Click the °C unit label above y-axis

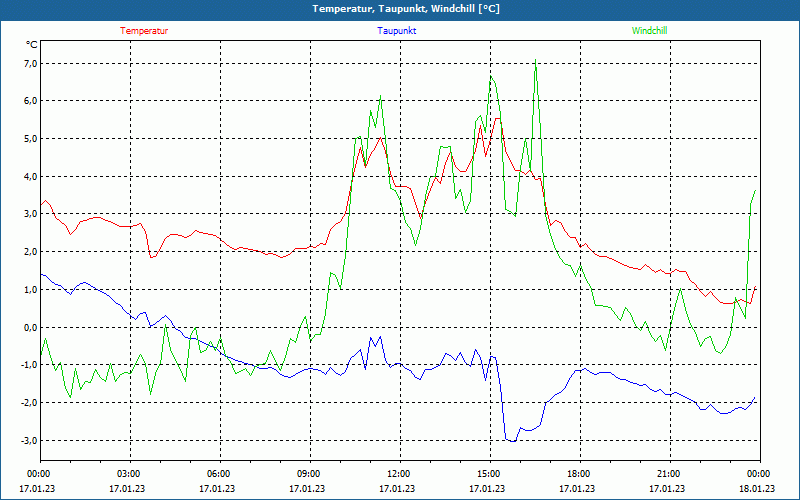[32, 45]
